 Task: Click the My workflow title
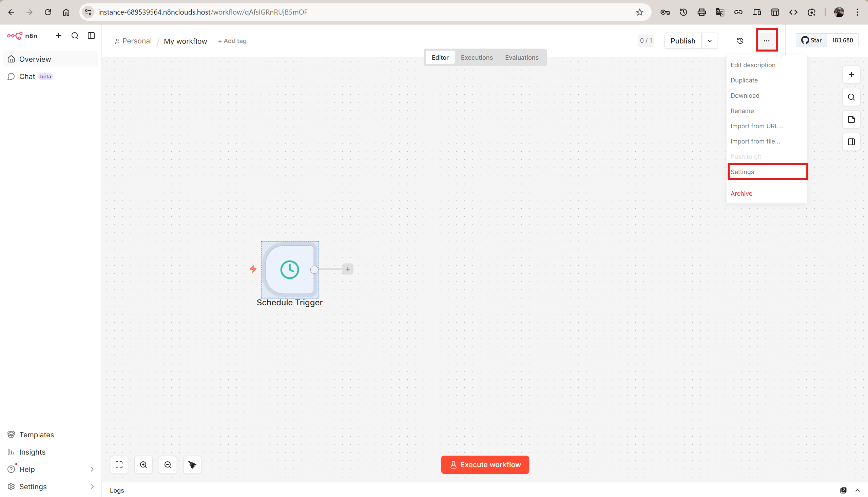point(185,41)
